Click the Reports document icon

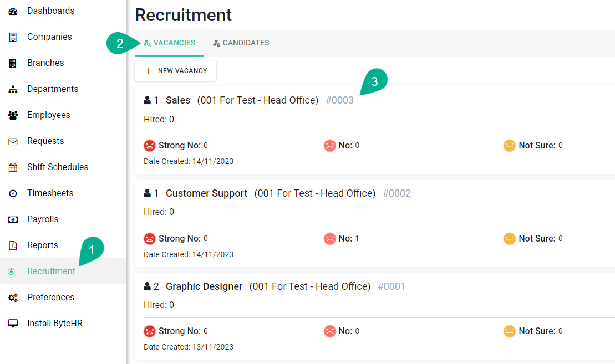point(13,245)
